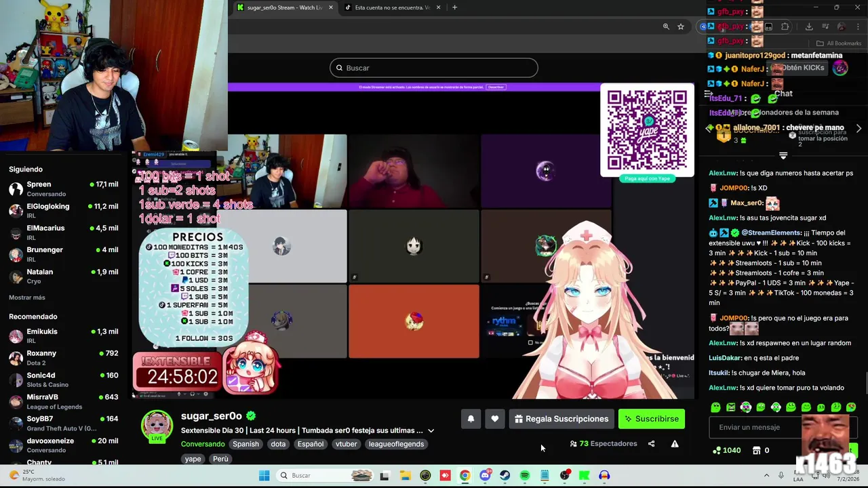Share the stream via the share icon
868x488 pixels.
pyautogui.click(x=651, y=444)
